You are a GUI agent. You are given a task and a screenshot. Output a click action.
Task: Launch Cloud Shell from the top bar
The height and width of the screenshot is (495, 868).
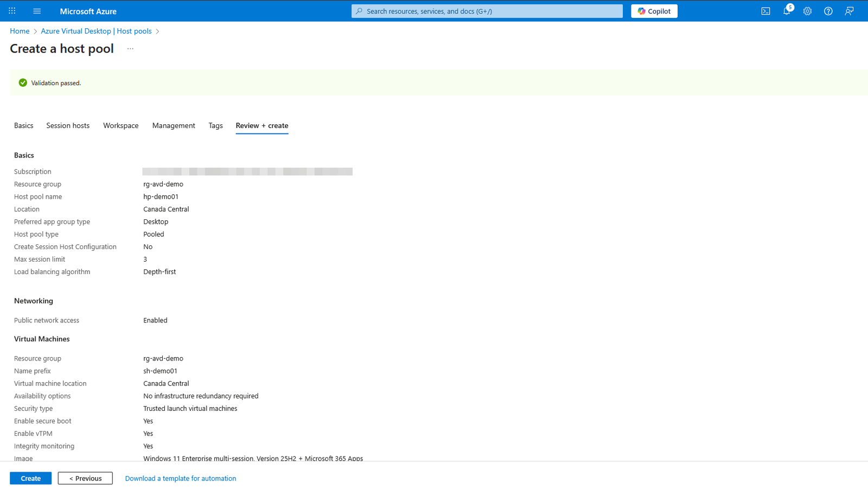[x=765, y=11]
